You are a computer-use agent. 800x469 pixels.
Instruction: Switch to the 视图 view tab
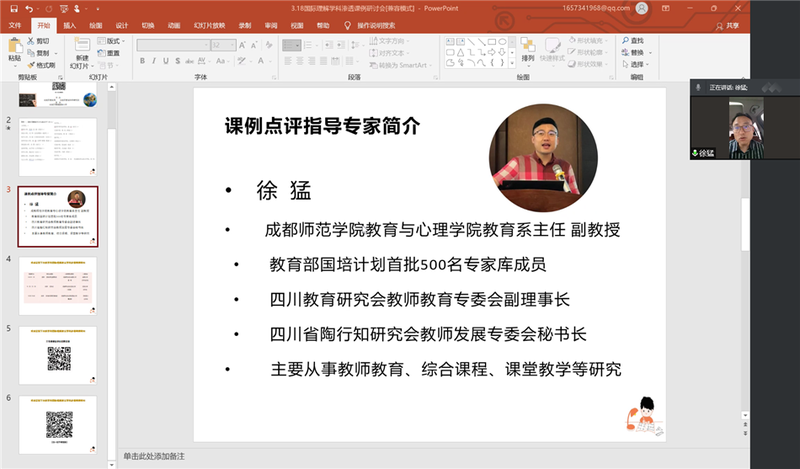pos(297,25)
